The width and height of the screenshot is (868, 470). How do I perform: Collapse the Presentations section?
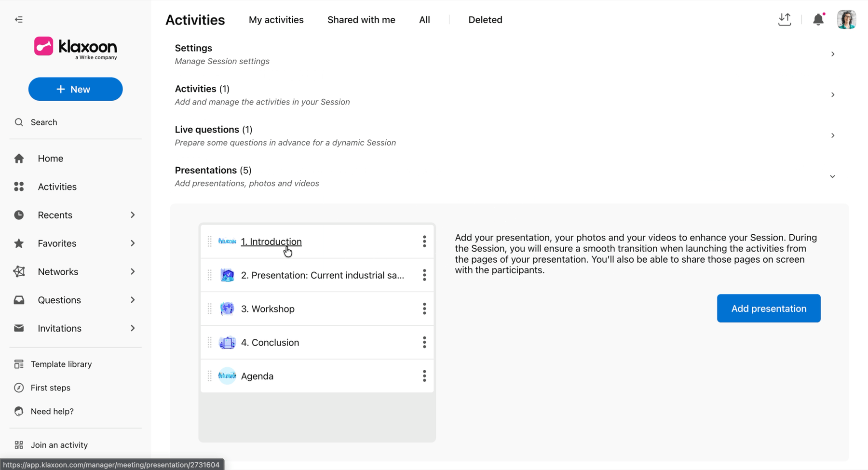(833, 176)
